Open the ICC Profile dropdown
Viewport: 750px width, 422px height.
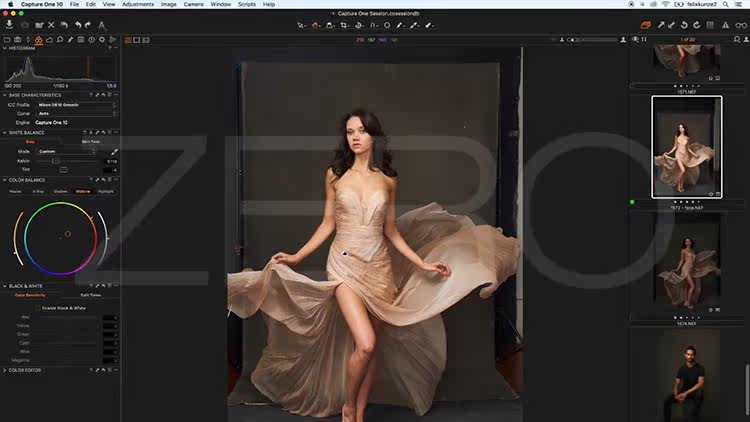(76, 105)
